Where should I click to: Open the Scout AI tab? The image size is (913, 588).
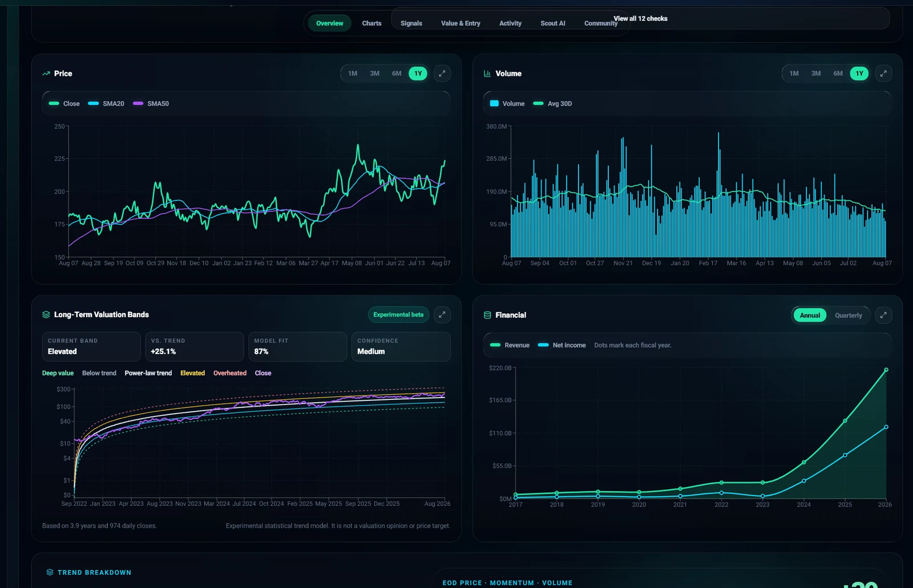click(553, 23)
